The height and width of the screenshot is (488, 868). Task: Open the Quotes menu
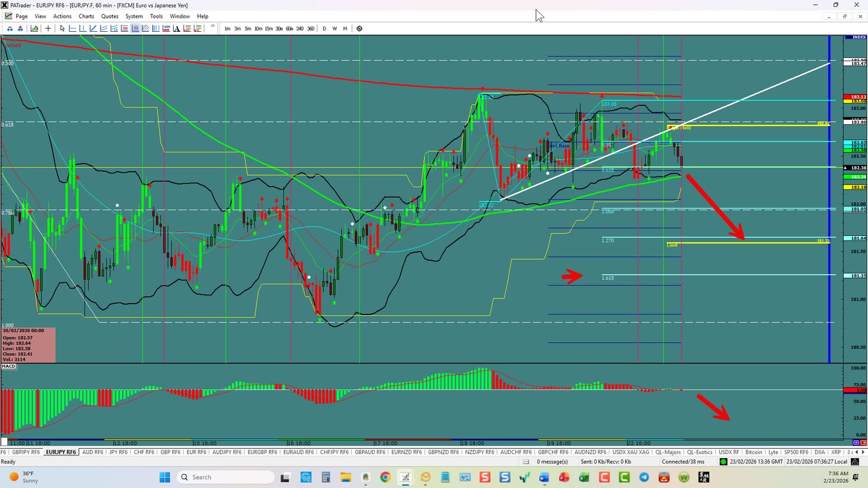tap(109, 16)
